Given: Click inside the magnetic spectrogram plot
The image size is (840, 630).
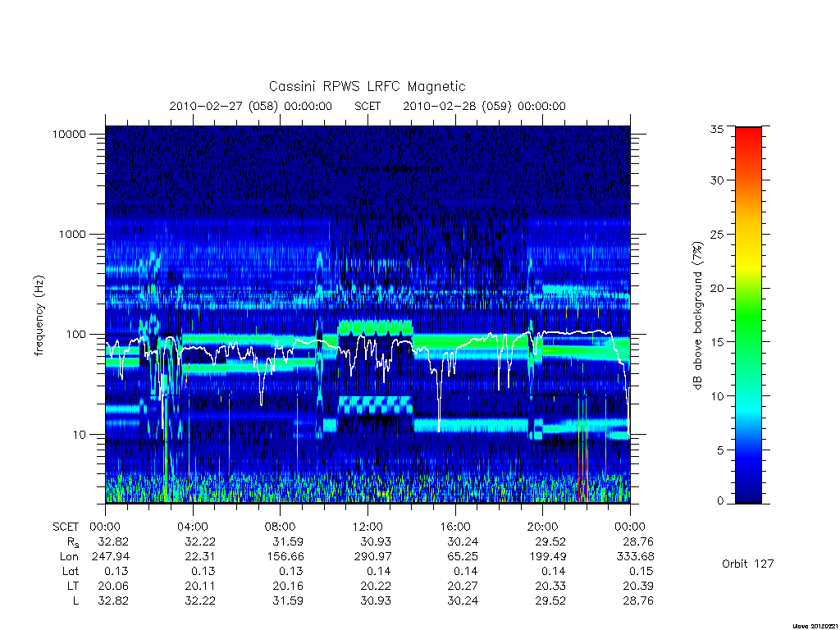Looking at the screenshot, I should (367, 314).
